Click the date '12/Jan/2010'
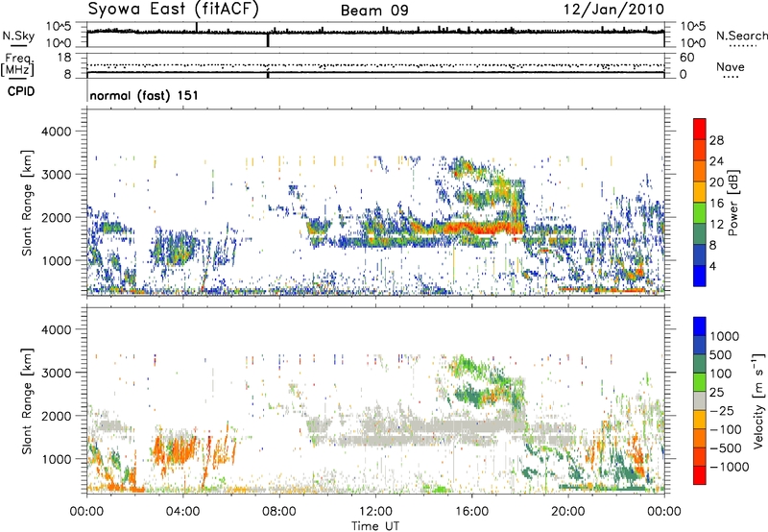768x532 pixels. [x=613, y=10]
